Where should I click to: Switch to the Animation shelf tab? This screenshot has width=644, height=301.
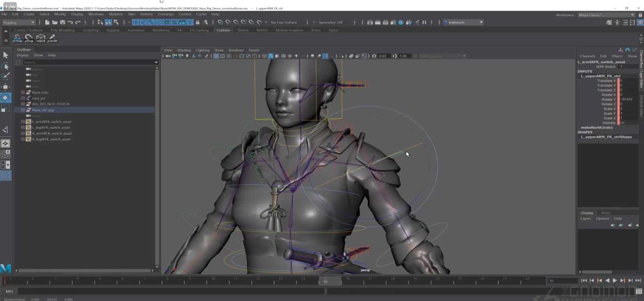[136, 30]
